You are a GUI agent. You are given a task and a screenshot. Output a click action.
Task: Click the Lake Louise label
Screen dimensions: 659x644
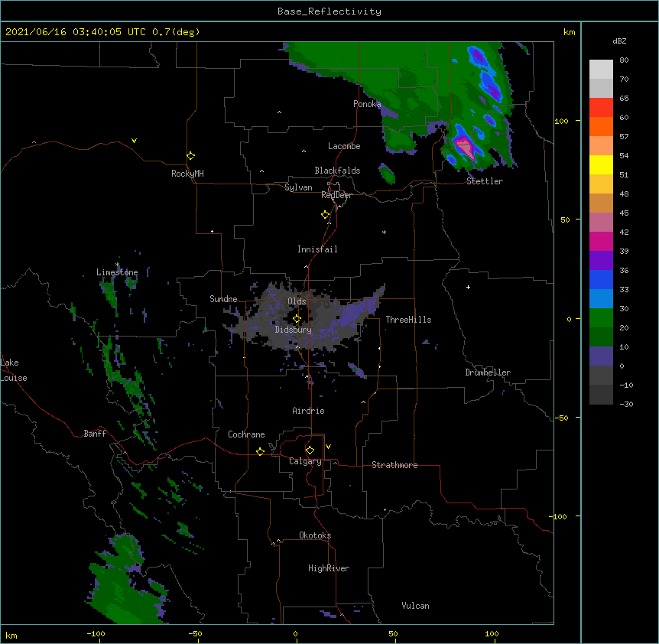click(14, 370)
